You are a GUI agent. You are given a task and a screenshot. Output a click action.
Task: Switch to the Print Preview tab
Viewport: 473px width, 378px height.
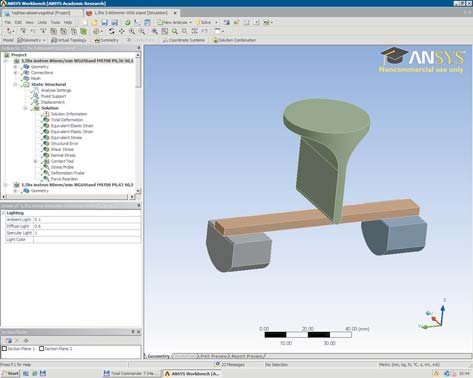coord(213,356)
